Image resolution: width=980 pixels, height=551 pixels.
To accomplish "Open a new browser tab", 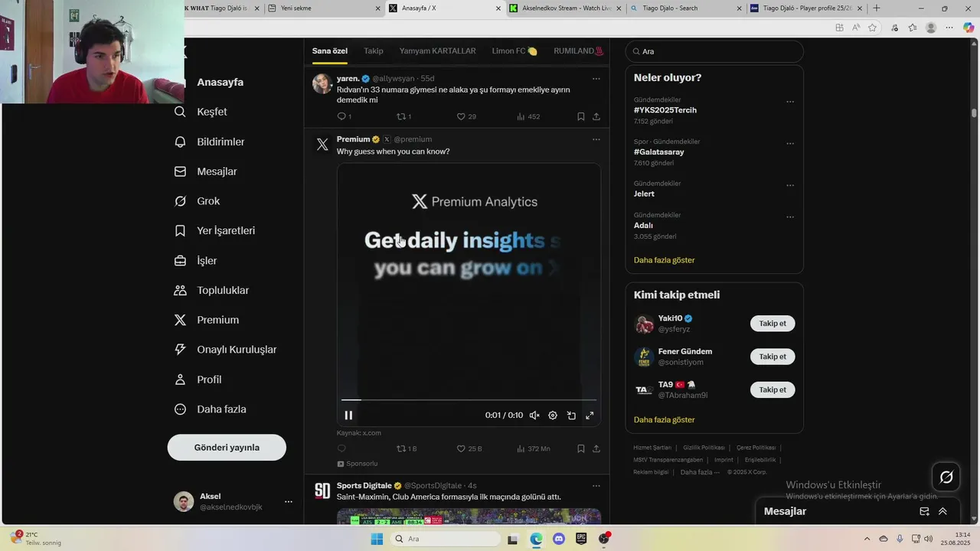I will coord(877,8).
